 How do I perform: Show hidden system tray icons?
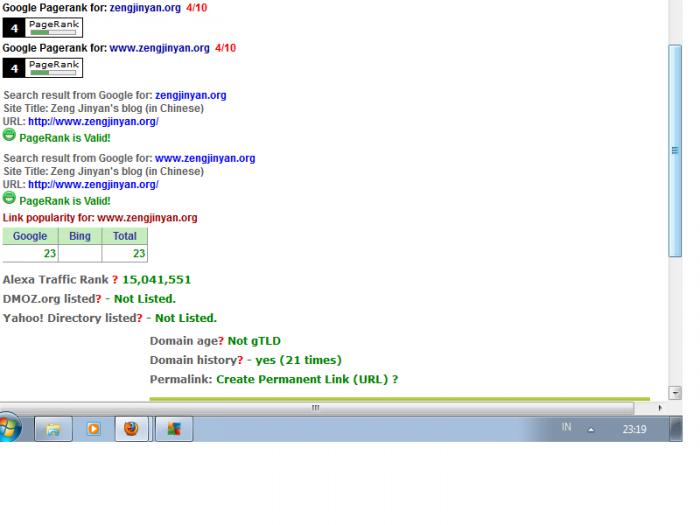(591, 429)
